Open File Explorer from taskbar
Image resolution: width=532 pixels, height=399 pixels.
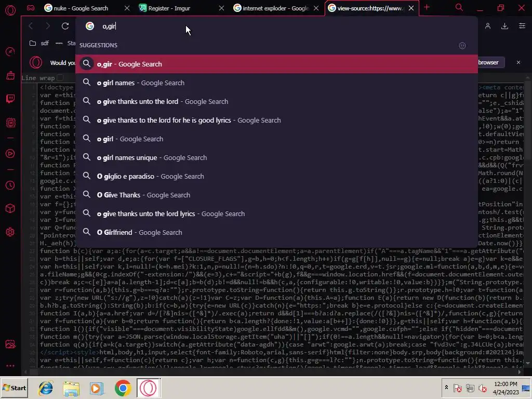(71, 388)
